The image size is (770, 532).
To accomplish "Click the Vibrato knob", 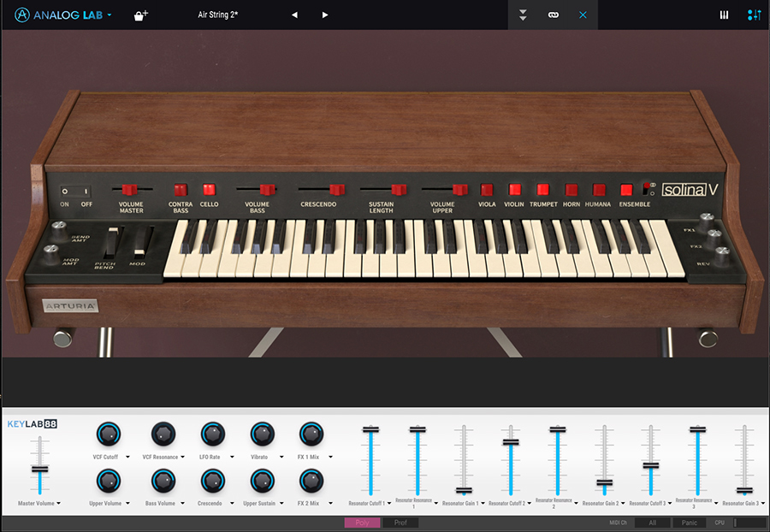I will point(263,434).
